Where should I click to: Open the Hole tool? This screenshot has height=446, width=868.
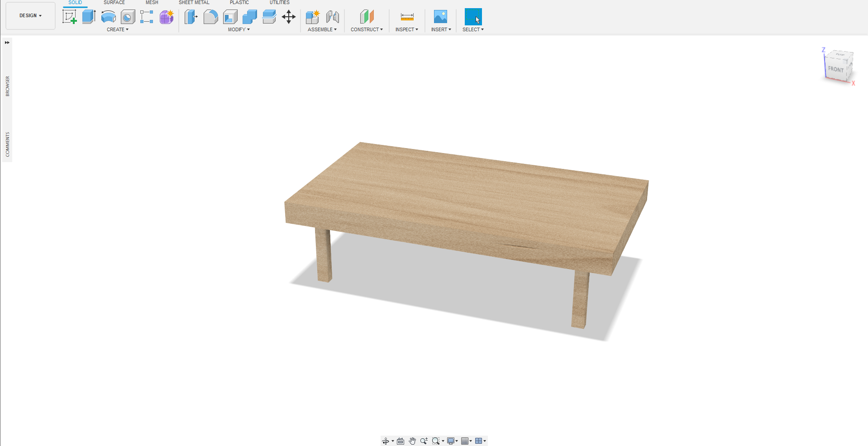(x=127, y=17)
